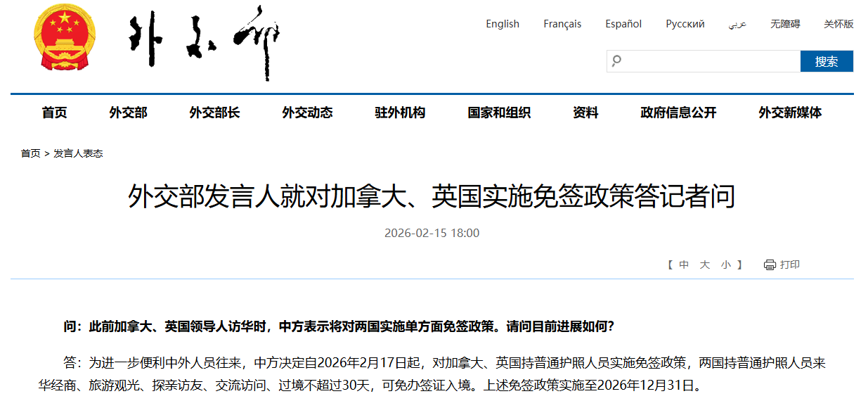The image size is (868, 408).
Task: Switch site language to English
Action: click(503, 24)
